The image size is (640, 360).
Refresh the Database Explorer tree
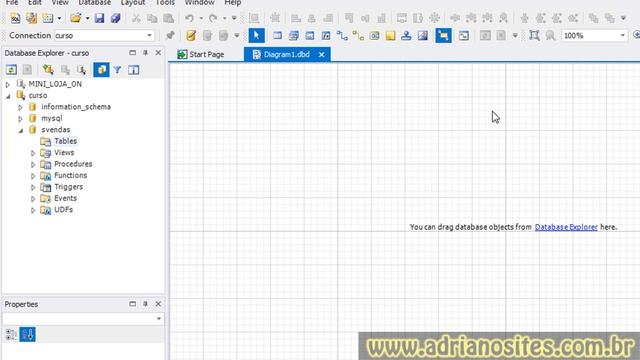pos(11,70)
